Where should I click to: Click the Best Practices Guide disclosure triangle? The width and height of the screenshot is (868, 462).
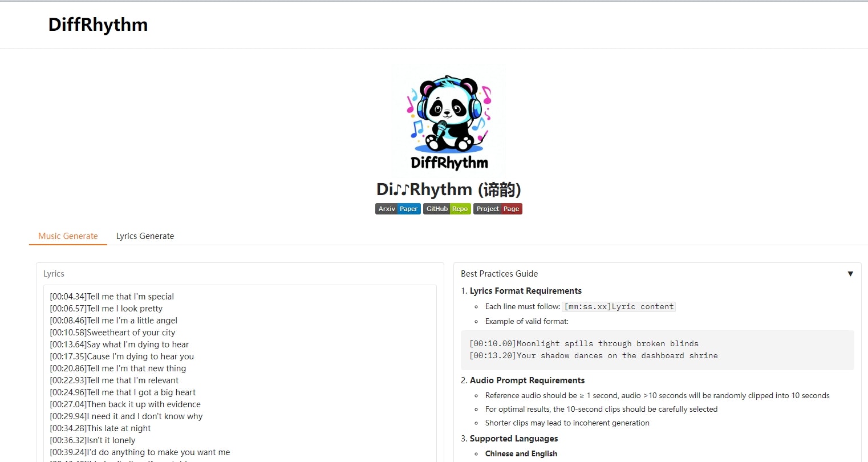[x=851, y=274]
